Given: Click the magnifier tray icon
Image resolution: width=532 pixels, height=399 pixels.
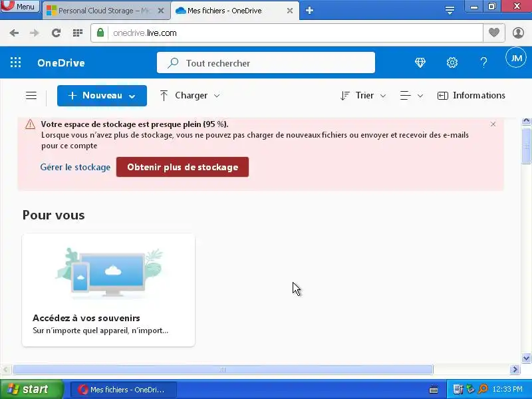Looking at the screenshot, I should pyautogui.click(x=483, y=389).
